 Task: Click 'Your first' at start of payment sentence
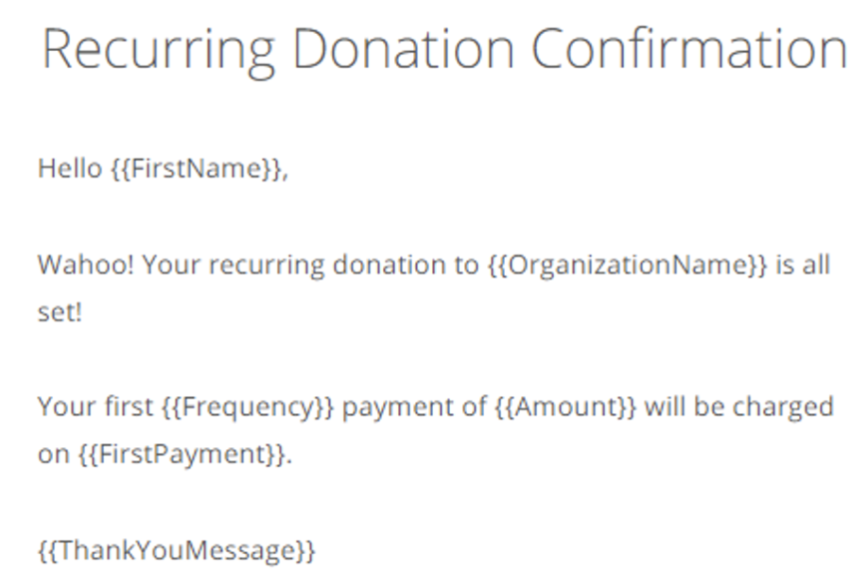(x=95, y=406)
